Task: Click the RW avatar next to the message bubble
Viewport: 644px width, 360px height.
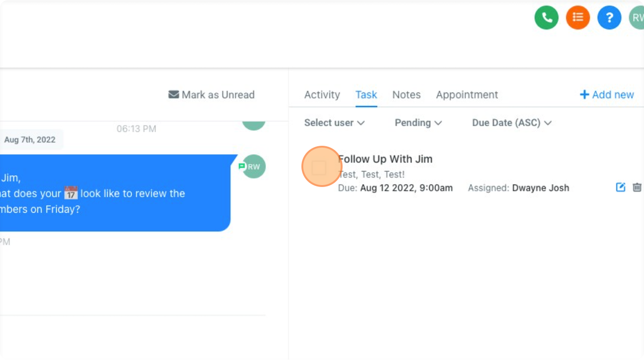Action: [x=254, y=166]
